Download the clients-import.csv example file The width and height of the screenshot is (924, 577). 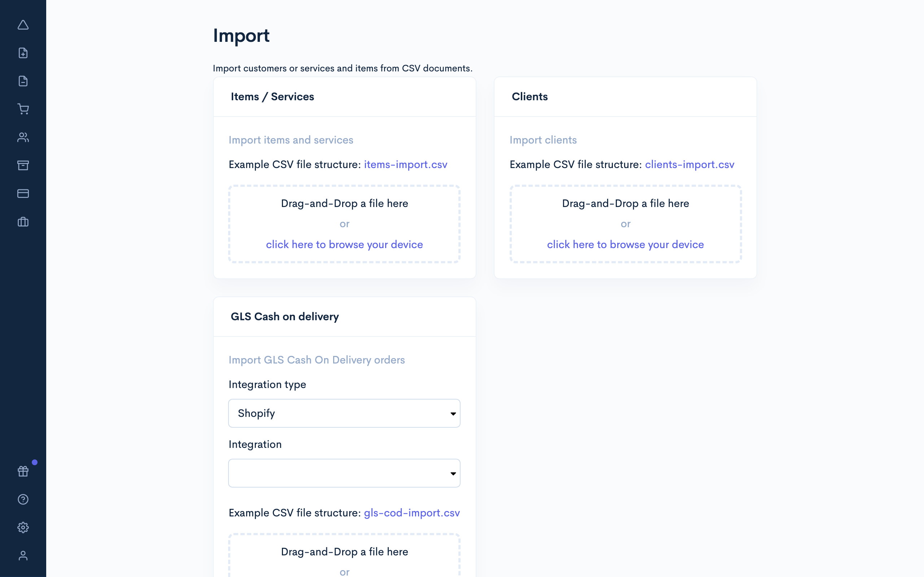pos(689,164)
